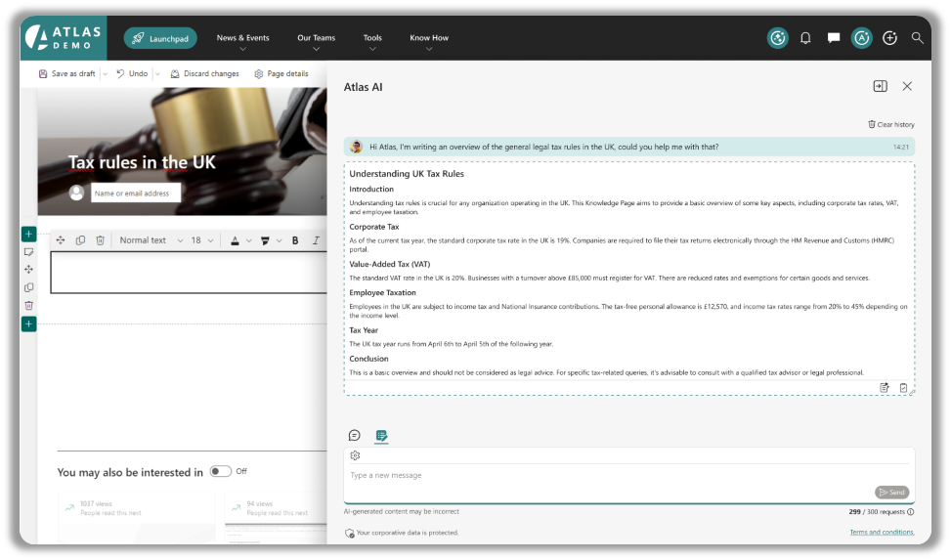Open the Launchpad button
This screenshot has width=951, height=560.
160,38
